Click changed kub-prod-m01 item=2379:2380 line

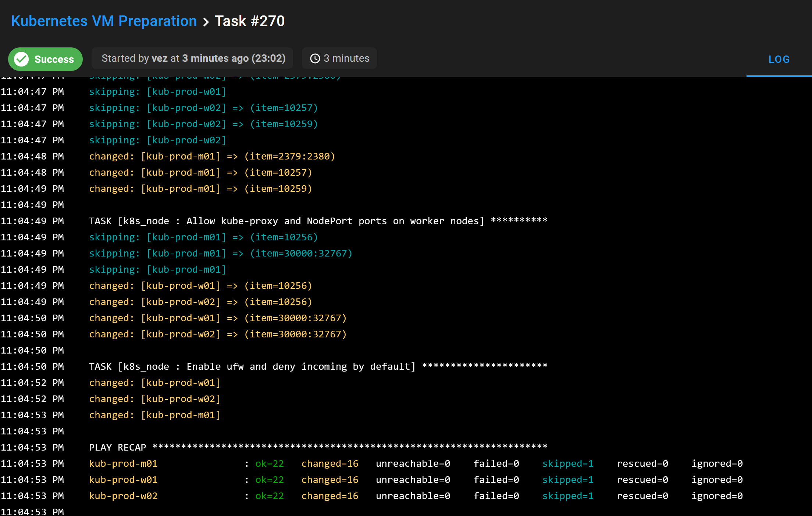click(212, 156)
